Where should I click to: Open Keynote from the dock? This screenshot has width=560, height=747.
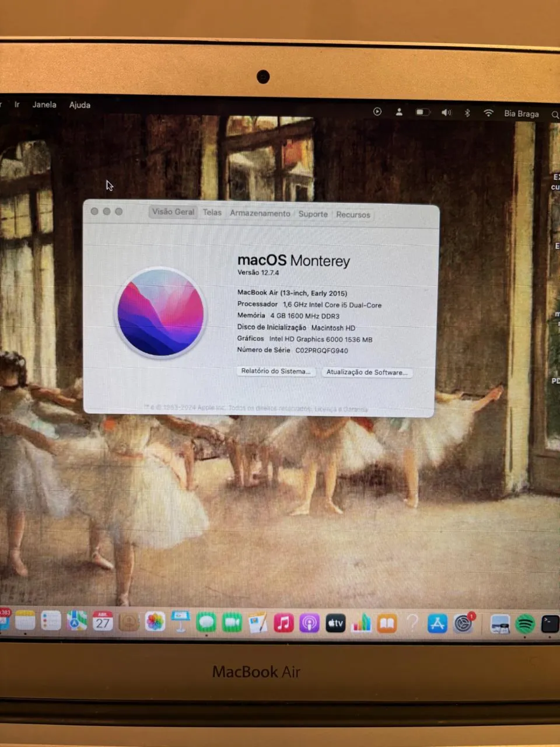(180, 622)
